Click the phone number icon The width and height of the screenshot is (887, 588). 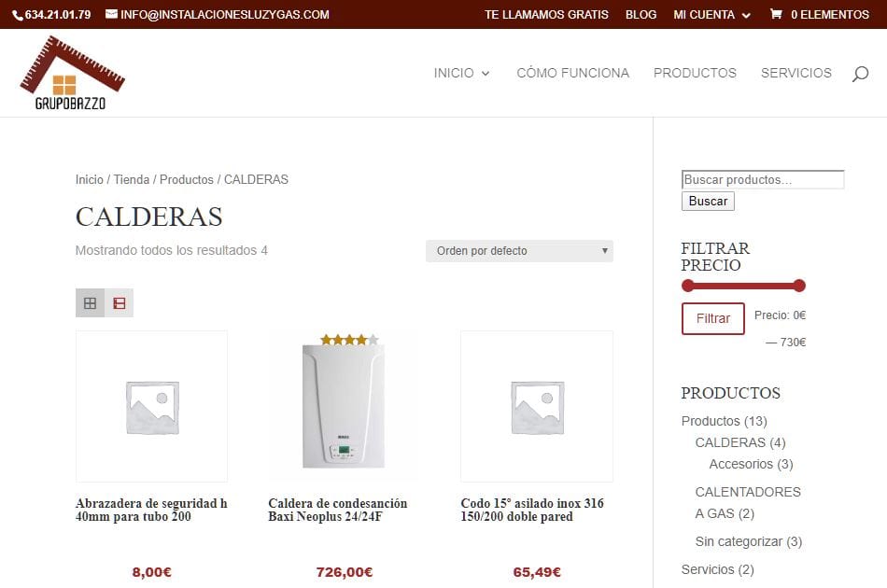point(18,15)
